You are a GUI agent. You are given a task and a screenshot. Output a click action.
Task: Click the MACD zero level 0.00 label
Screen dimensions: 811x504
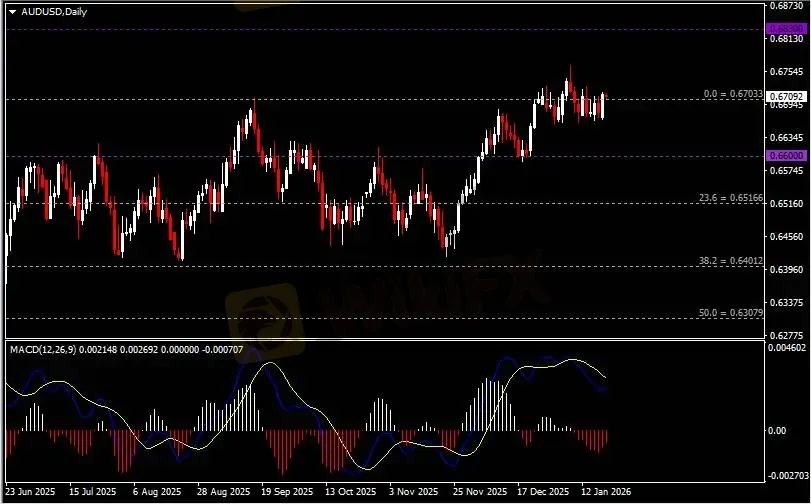pos(778,431)
